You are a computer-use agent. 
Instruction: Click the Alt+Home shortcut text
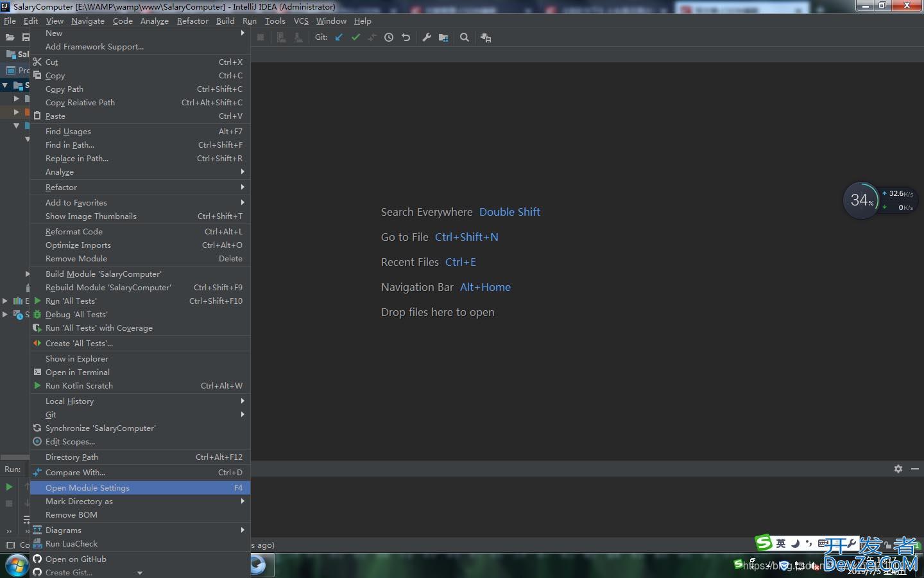[x=485, y=287]
